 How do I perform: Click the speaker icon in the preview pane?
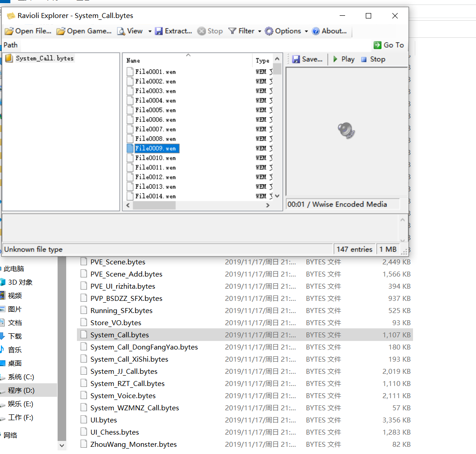346,130
